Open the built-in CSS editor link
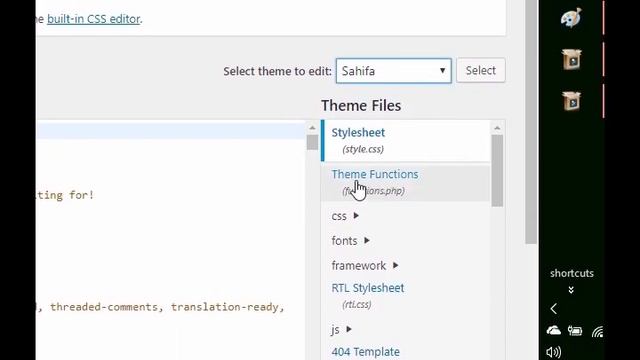The width and height of the screenshot is (640, 360). (x=93, y=19)
